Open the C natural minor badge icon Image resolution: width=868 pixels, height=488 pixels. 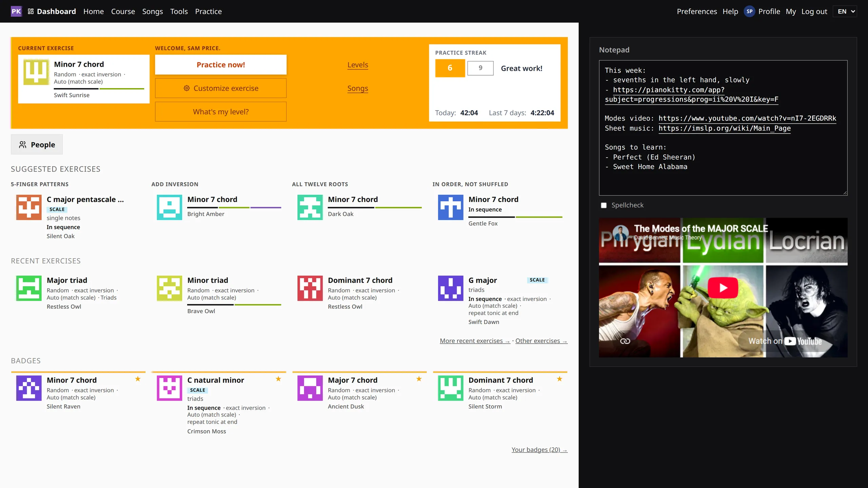coord(169,388)
